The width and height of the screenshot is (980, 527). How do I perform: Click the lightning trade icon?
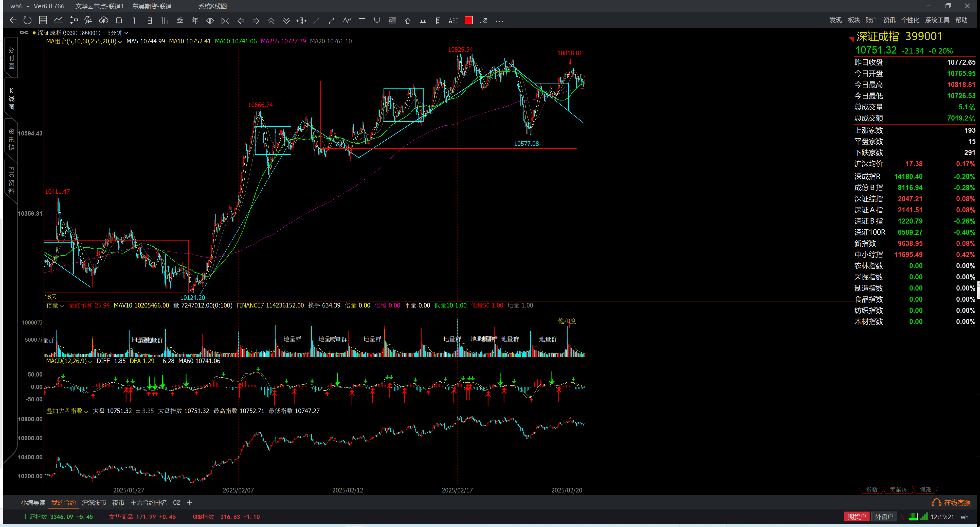coord(88,21)
